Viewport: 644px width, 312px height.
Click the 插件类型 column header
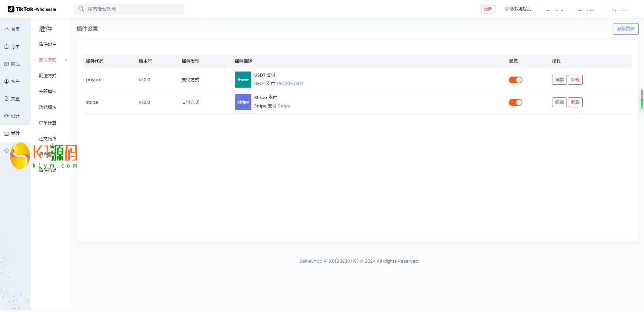pyautogui.click(x=191, y=61)
